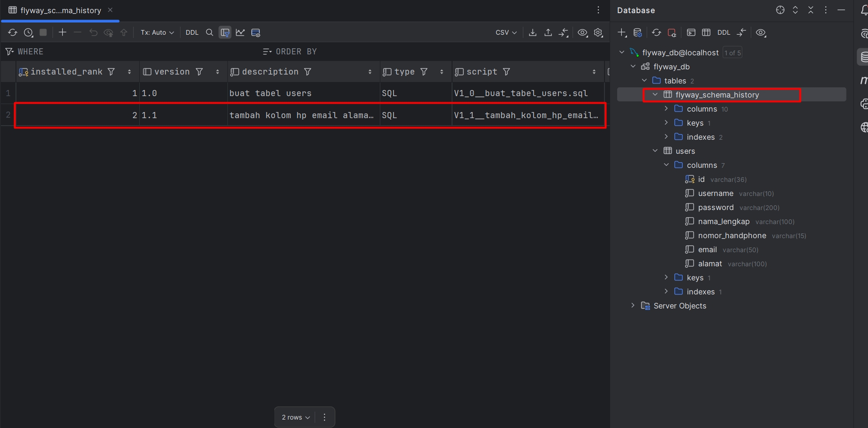Screen dimensions: 868x428
Task: Click the Import data upload icon
Action: click(548, 32)
